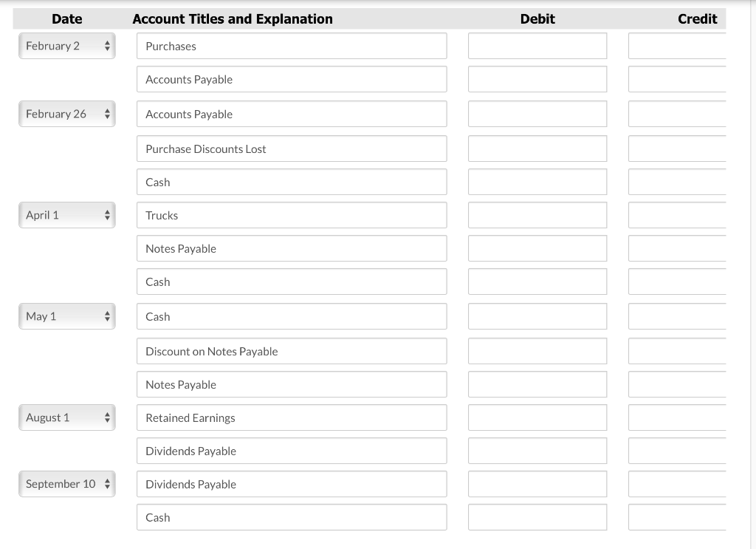Click the credit box for Dividends Payable, August 1
Viewport: 756px width, 549px height.
[676, 451]
